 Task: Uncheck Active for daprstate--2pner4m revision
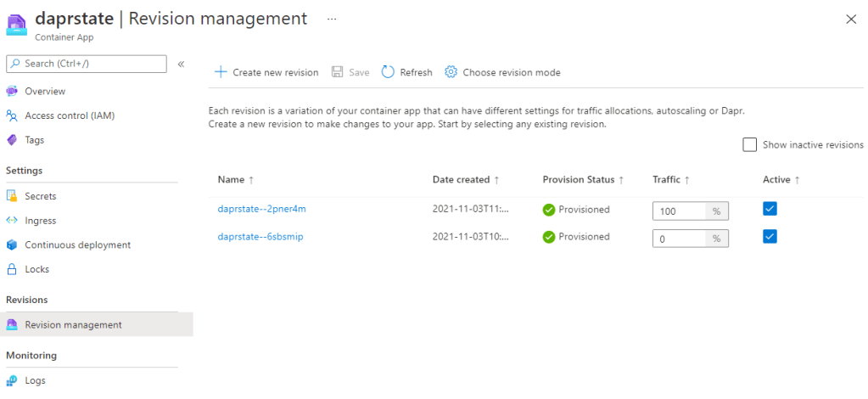tap(770, 209)
